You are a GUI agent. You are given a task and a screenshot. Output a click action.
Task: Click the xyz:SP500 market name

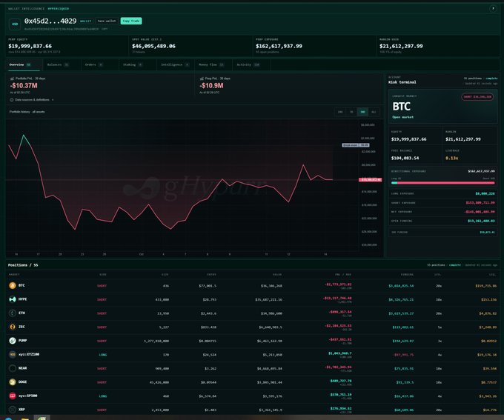[27, 396]
